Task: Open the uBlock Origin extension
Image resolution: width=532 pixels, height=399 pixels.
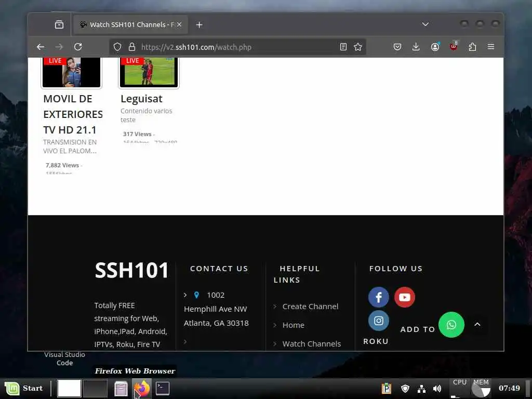Action: point(454,46)
